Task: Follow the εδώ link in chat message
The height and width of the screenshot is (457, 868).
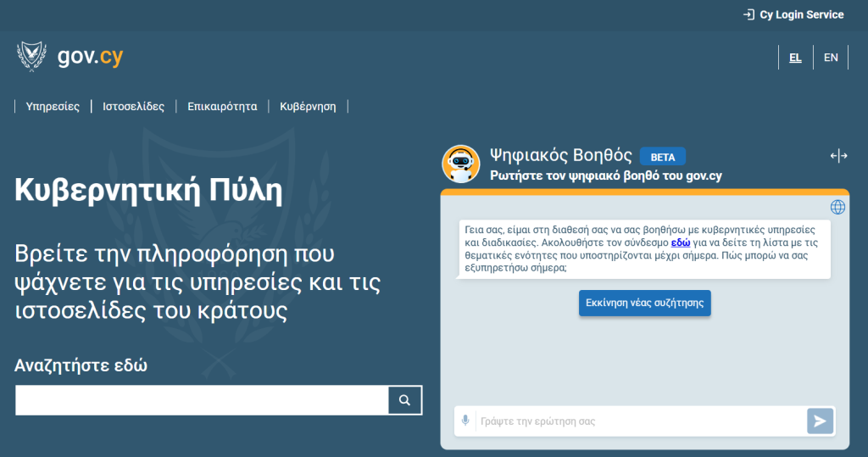Action: click(x=681, y=242)
